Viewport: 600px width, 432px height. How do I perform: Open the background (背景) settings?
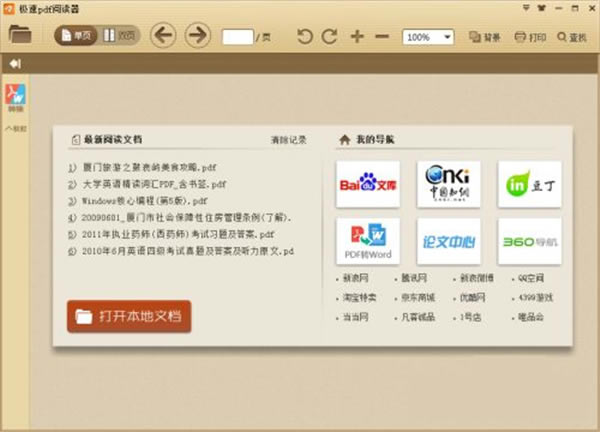[485, 37]
